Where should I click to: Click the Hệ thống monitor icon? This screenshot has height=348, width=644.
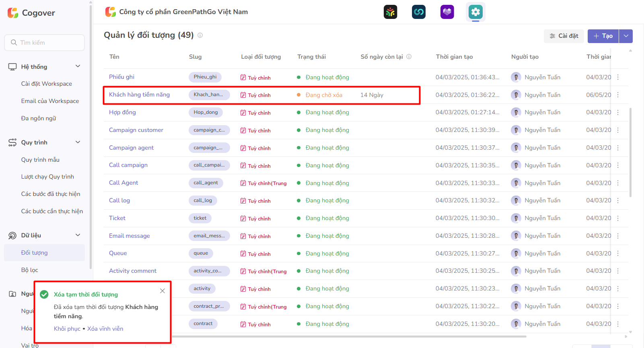click(12, 67)
